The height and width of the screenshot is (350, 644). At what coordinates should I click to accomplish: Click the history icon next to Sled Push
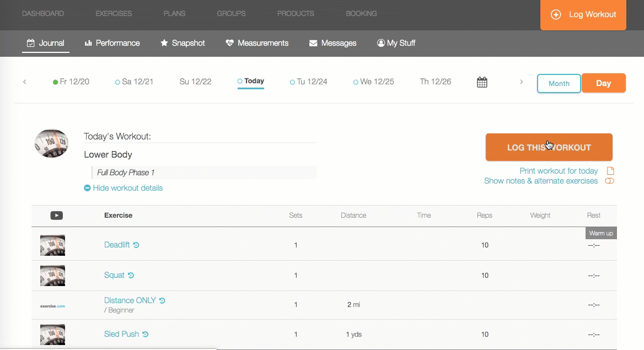click(146, 335)
